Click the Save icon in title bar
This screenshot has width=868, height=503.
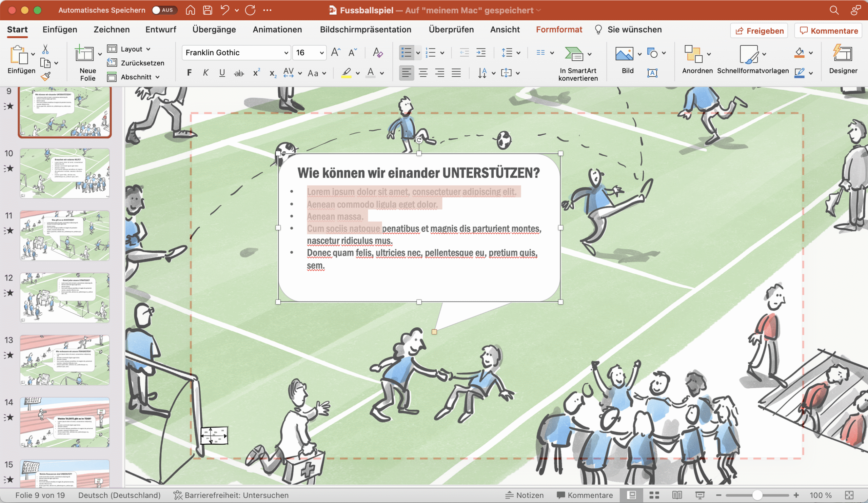coord(208,10)
